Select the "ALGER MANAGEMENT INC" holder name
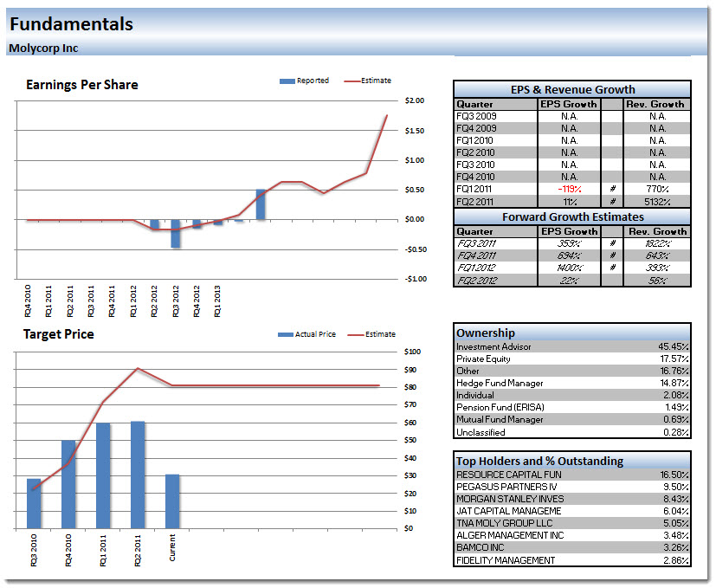Screen dimensions: 716x588 point(510,535)
